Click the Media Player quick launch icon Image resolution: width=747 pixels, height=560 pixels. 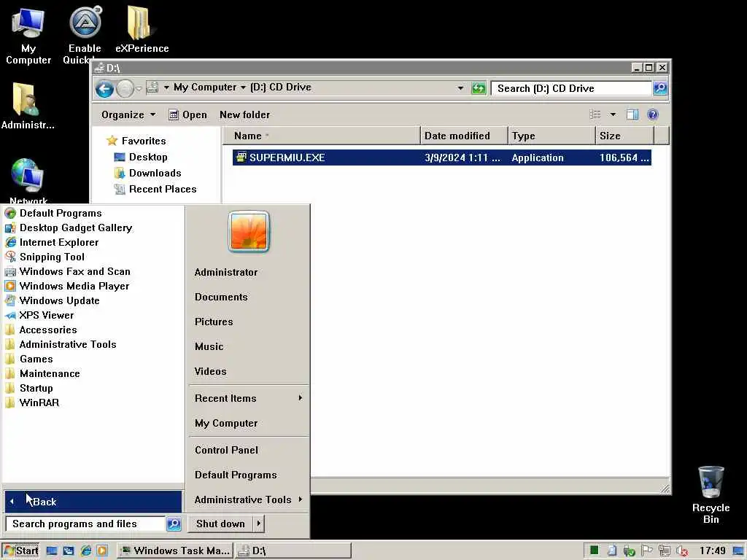102,551
